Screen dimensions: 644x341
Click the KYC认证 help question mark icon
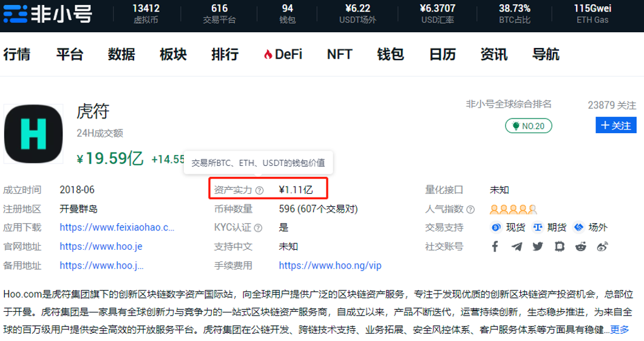[260, 228]
